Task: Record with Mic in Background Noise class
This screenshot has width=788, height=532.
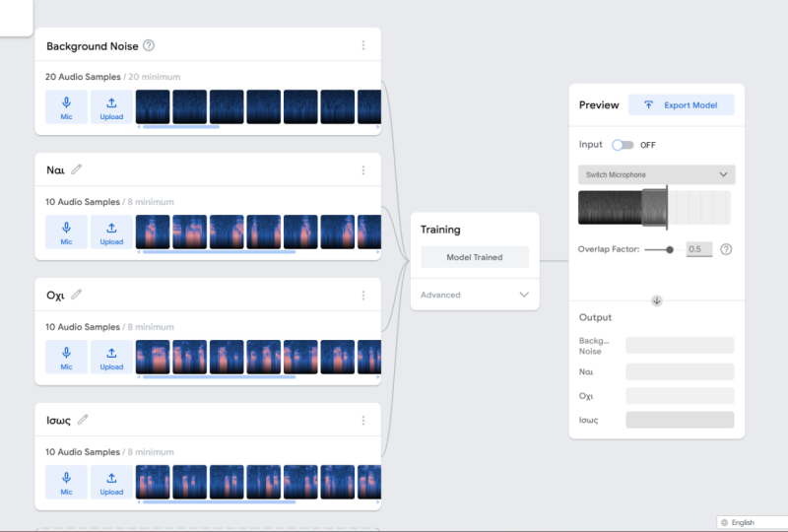Action: pos(66,107)
